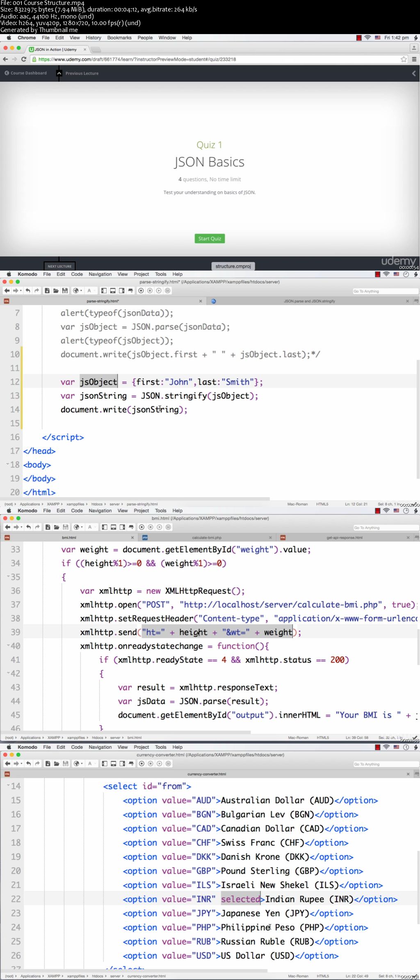Click Chrome user profile icon
This screenshot has width=420, height=980.
click(414, 48)
